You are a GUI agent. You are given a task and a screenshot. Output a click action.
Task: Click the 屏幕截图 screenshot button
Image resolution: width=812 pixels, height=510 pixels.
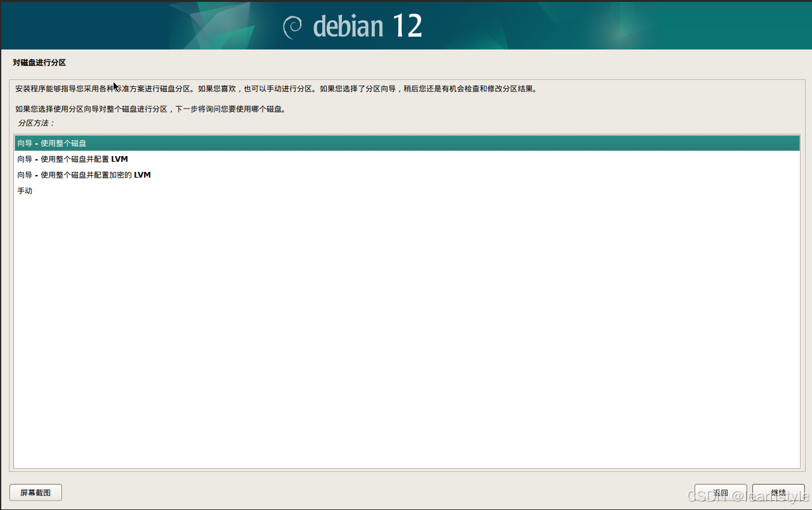[36, 493]
